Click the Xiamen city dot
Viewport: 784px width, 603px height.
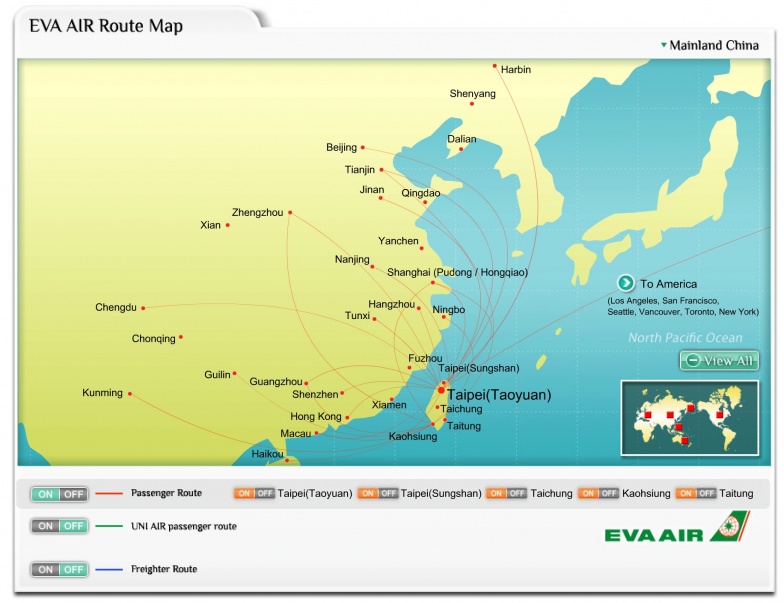click(x=392, y=399)
